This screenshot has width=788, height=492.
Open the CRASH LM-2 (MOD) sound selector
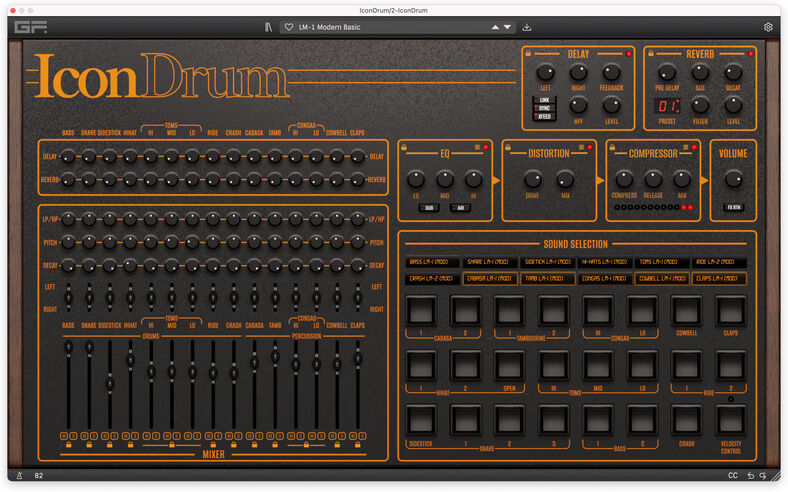[432, 278]
